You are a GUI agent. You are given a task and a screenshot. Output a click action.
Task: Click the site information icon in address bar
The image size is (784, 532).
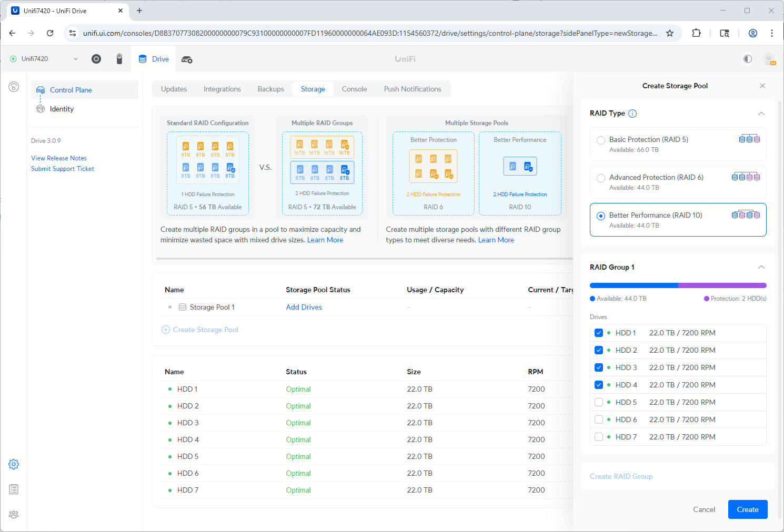coord(73,33)
